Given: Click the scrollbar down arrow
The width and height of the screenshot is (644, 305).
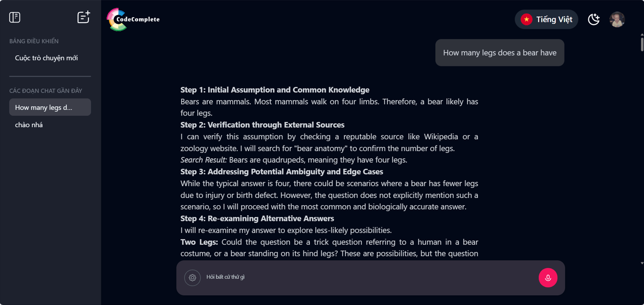Looking at the screenshot, I should click(642, 263).
